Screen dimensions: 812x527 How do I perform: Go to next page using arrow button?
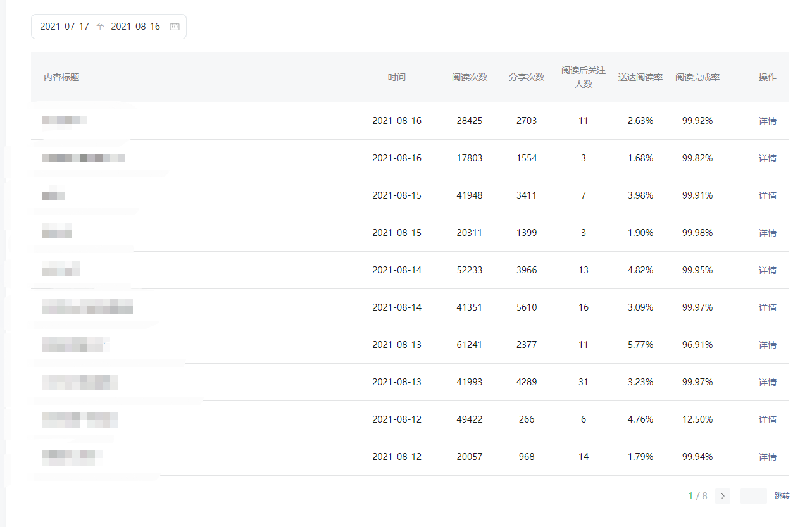click(x=722, y=496)
